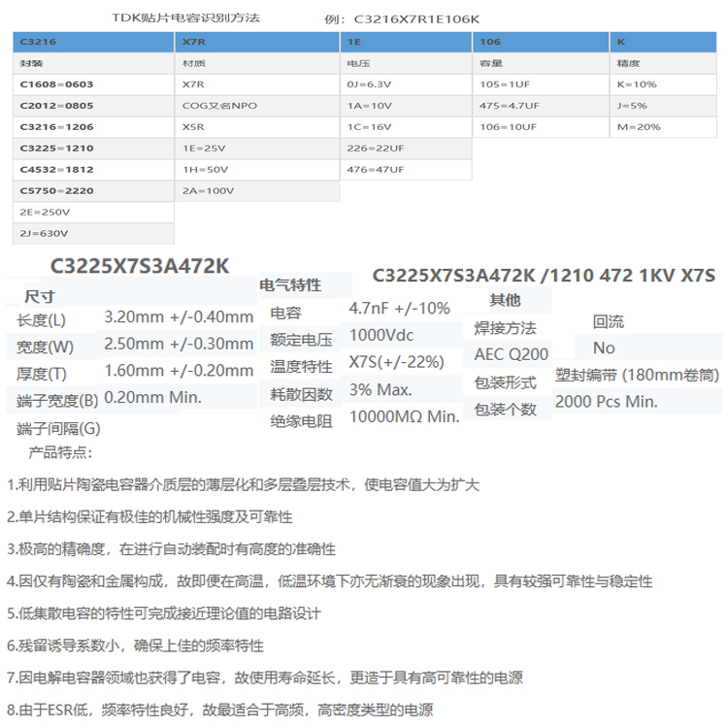Select the 端子间隔(G) label

[58, 428]
